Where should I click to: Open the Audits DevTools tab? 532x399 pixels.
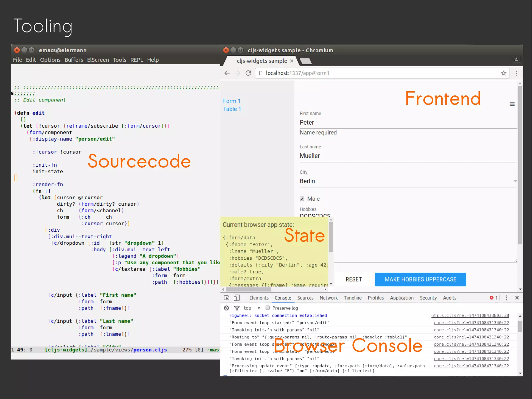tap(449, 298)
